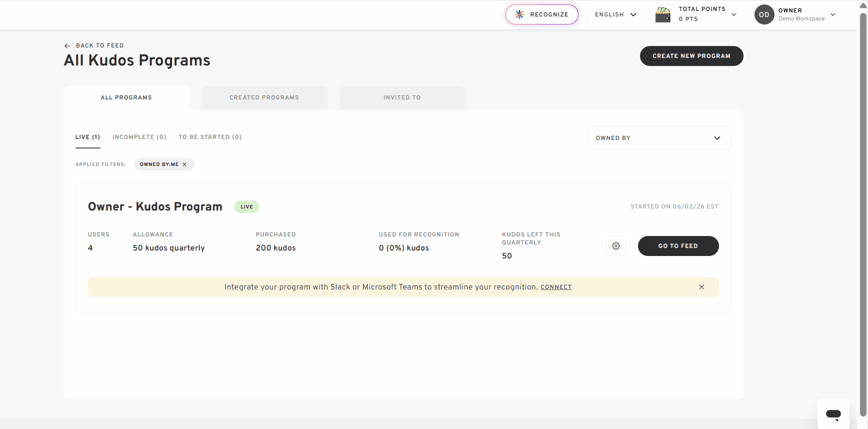Open the chat widget bubble
The height and width of the screenshot is (429, 868).
pyautogui.click(x=833, y=414)
